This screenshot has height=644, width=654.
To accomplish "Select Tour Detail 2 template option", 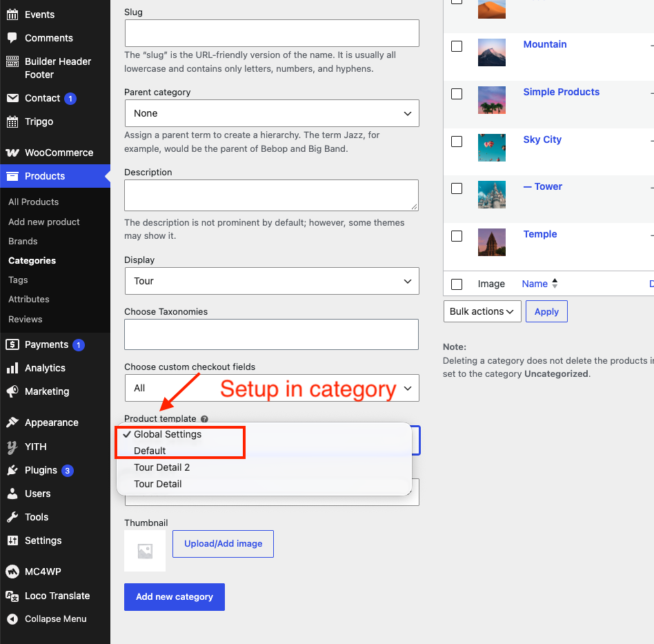I will point(264,467).
